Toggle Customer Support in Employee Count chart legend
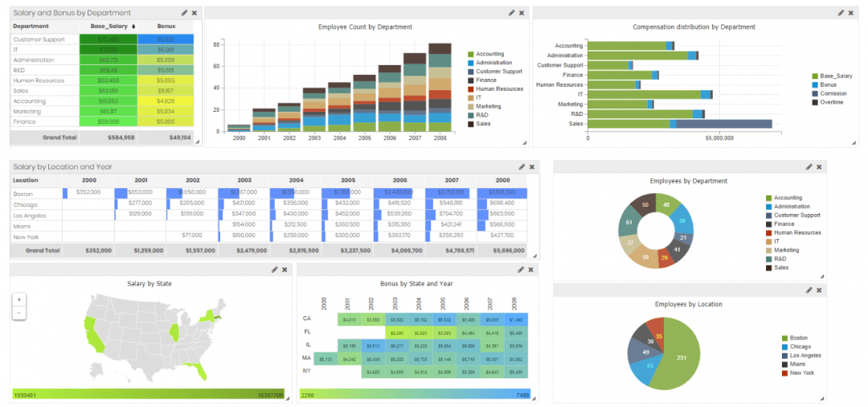 tap(495, 72)
